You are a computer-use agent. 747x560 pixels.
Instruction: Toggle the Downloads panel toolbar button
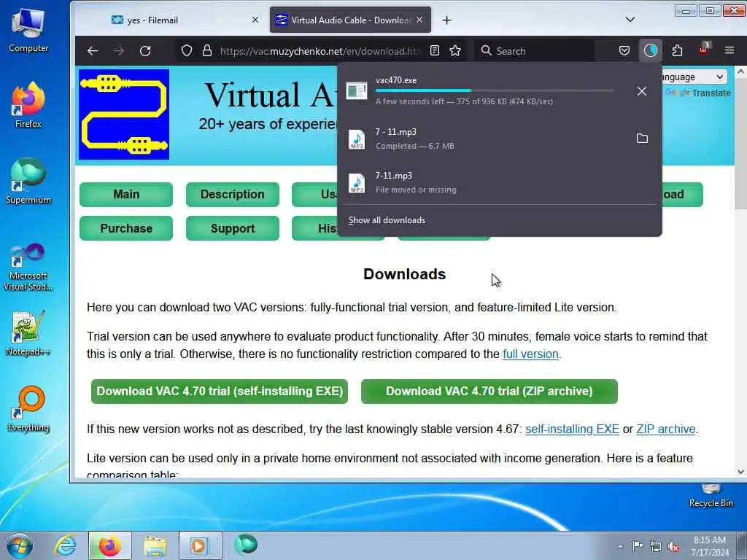coord(650,50)
